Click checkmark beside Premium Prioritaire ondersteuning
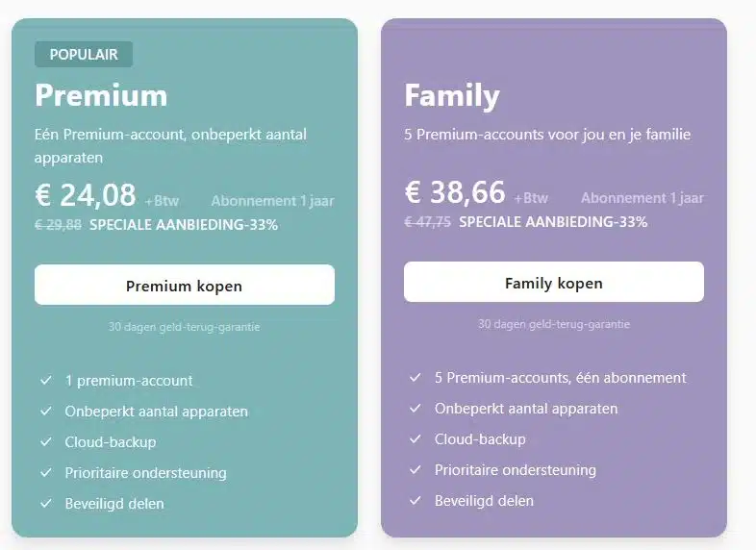 (x=46, y=473)
